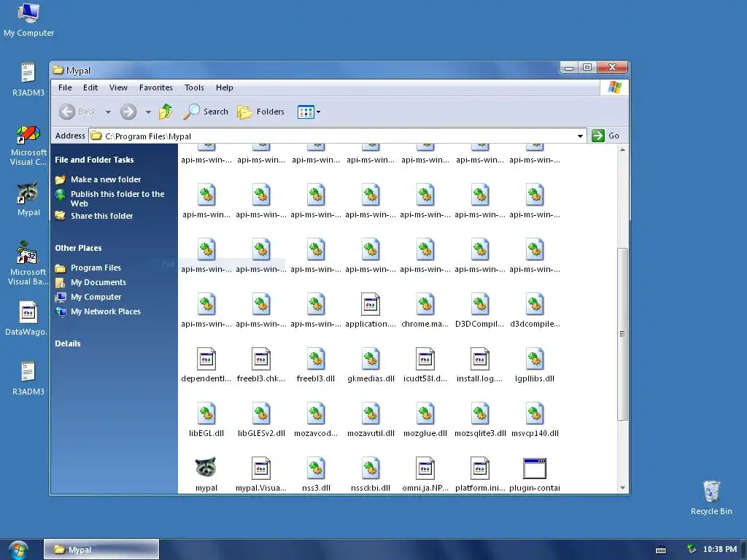Click the Forward navigation arrow button
Image resolution: width=747 pixels, height=560 pixels.
128,112
